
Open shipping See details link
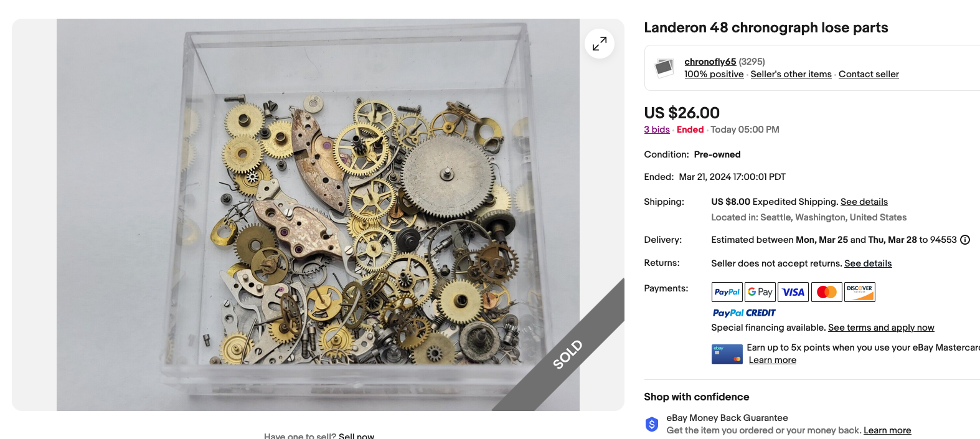point(864,202)
